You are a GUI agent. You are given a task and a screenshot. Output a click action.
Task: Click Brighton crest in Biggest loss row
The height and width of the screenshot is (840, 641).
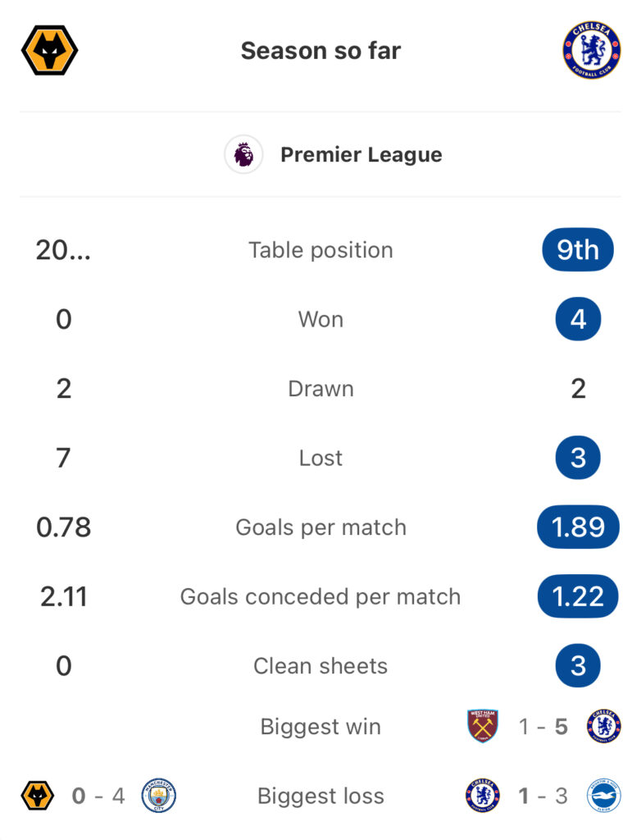tap(604, 796)
